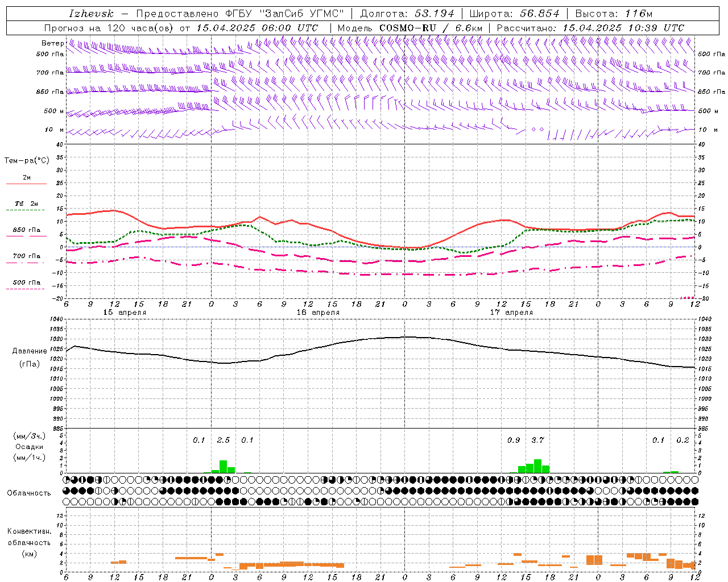Click the '17 апреля' date label

tap(511, 313)
